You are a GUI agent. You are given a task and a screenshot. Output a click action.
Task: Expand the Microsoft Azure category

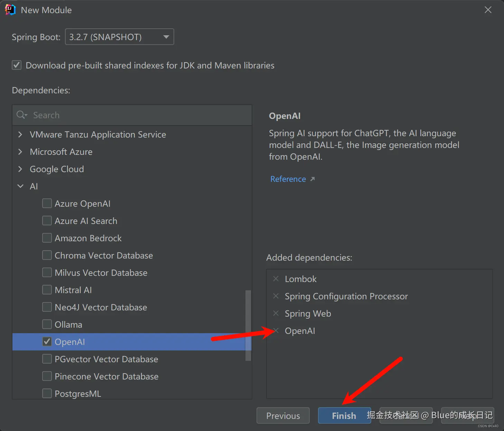tap(20, 152)
